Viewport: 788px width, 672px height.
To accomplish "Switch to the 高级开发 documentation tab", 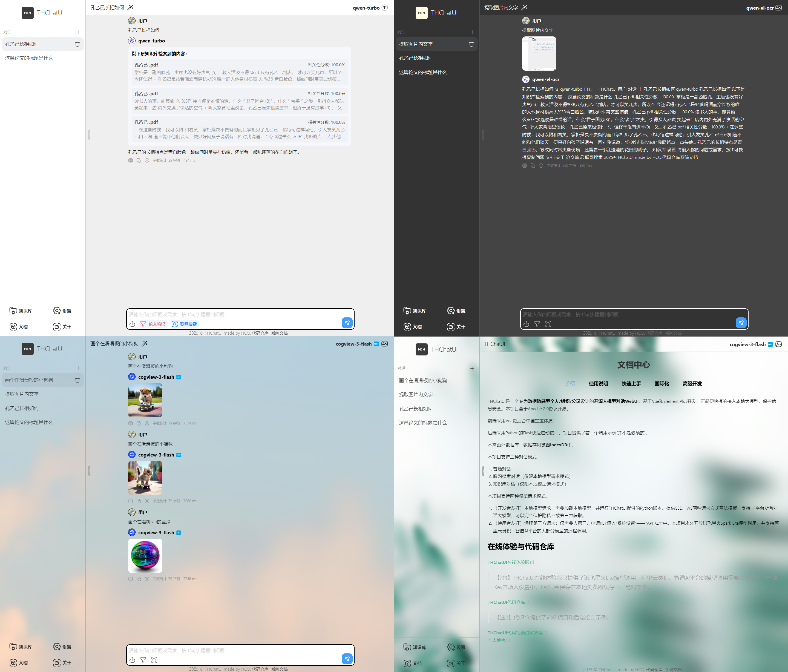I will 692,383.
